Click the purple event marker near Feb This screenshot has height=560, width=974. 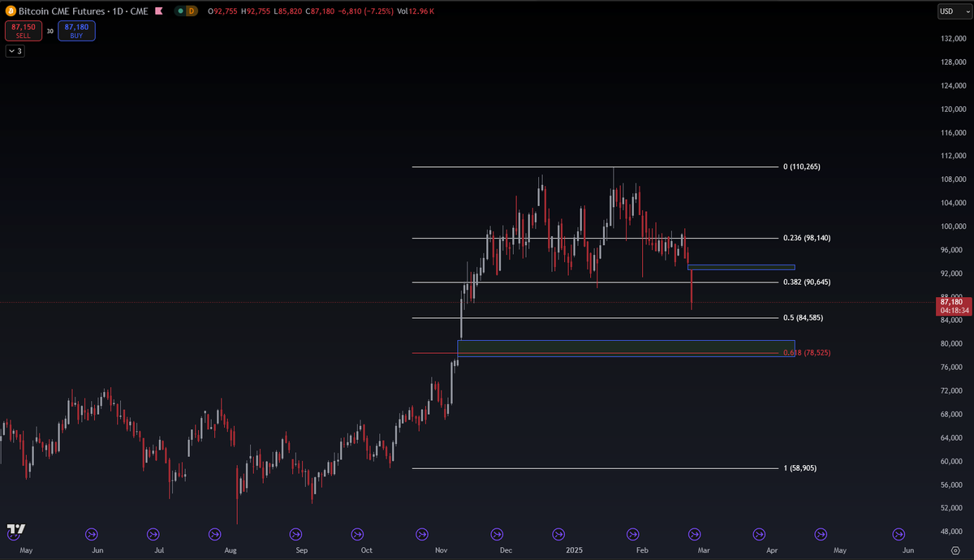pos(633,534)
